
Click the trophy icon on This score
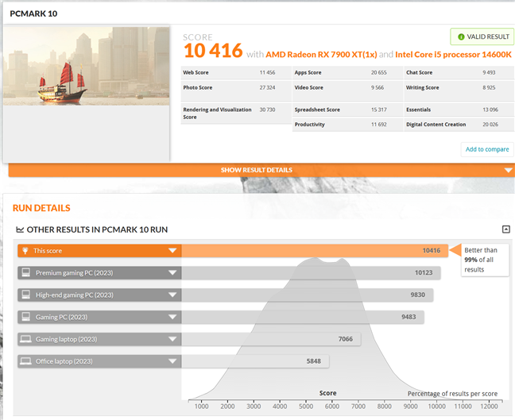[25, 251]
